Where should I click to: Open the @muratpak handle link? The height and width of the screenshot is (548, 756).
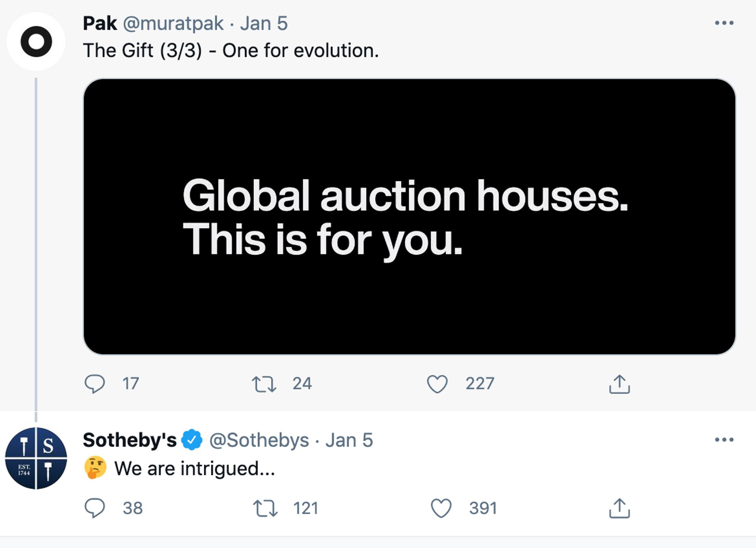tap(173, 23)
